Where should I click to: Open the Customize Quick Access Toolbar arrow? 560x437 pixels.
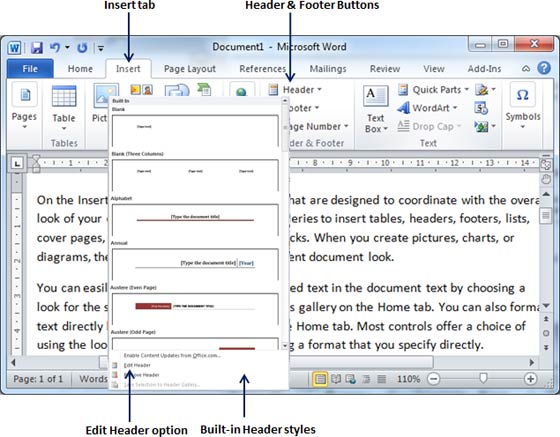pos(101,48)
